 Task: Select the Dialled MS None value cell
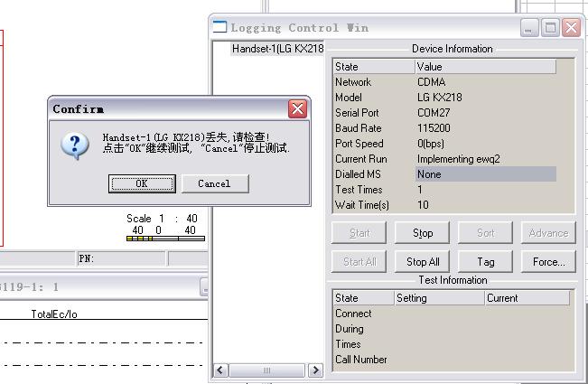(485, 174)
